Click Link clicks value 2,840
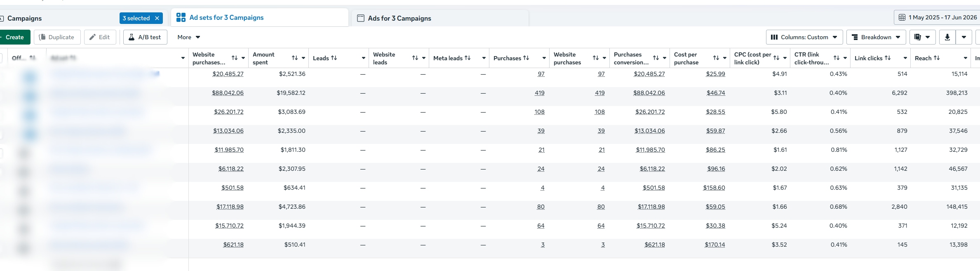This screenshot has height=271, width=980. pyautogui.click(x=900, y=207)
